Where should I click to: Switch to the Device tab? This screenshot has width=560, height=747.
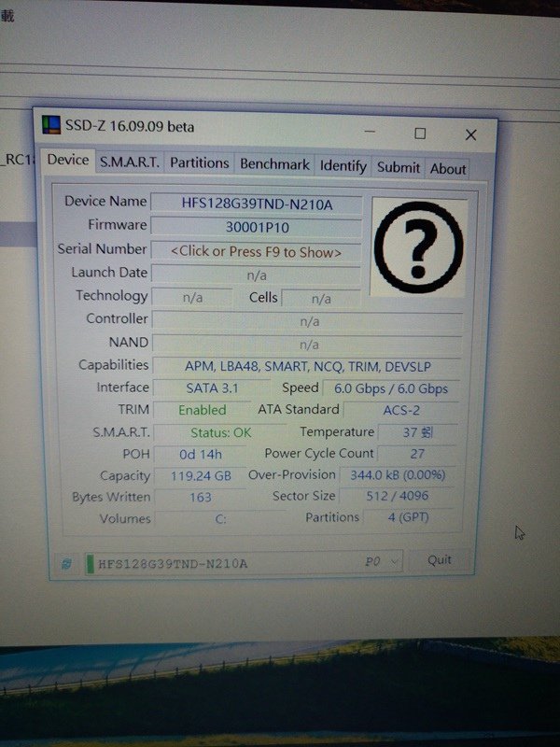[x=67, y=160]
